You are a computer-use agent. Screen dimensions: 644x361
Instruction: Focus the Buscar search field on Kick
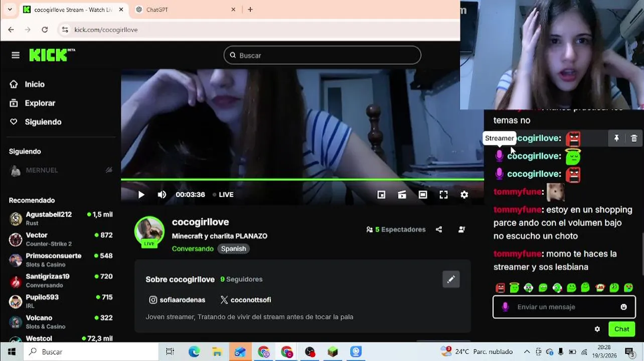pos(322,55)
